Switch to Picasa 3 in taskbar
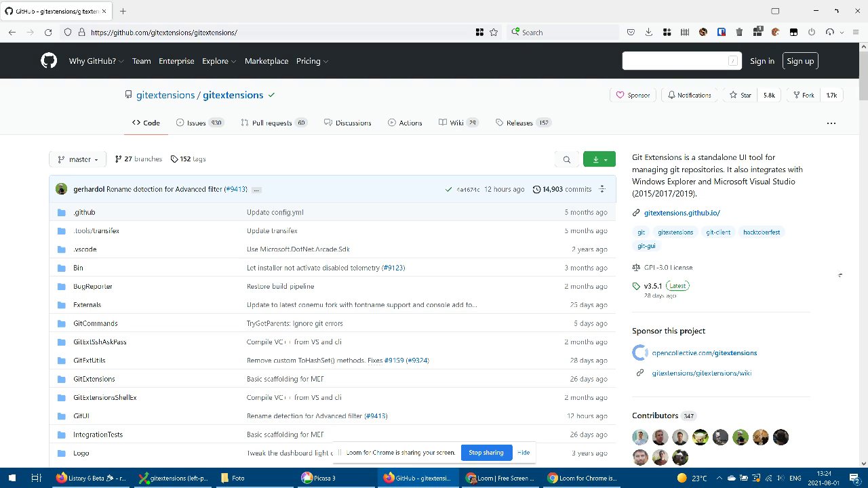 337,478
